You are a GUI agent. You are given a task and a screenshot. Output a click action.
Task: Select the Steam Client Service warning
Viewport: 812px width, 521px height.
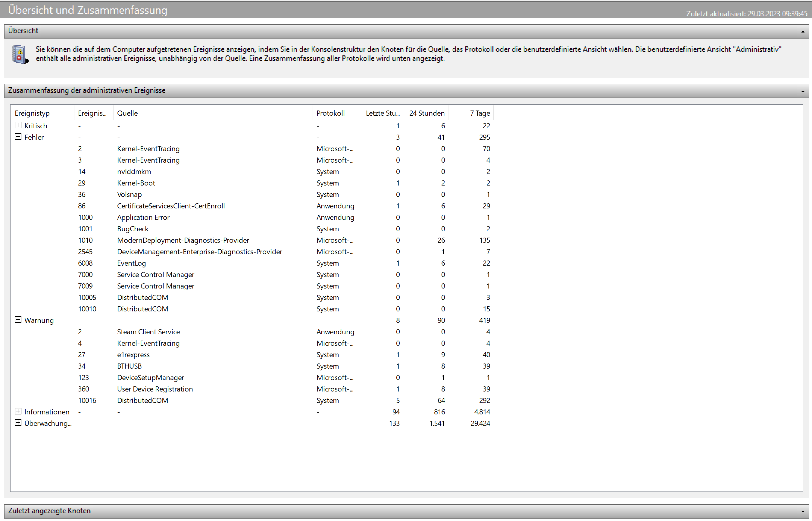click(148, 332)
